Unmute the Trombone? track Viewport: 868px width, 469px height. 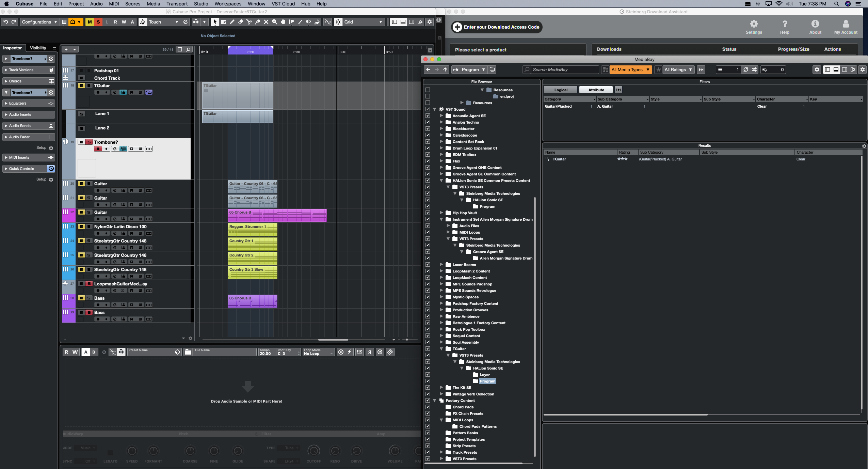(82, 142)
